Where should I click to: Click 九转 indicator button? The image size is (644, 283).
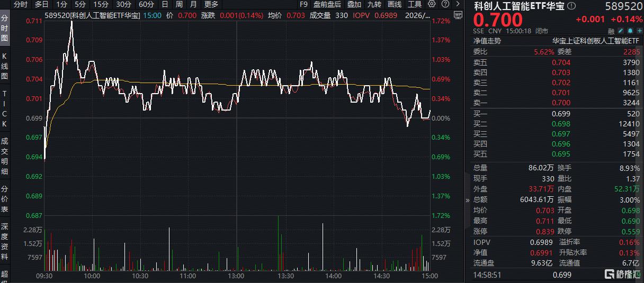point(374,4)
